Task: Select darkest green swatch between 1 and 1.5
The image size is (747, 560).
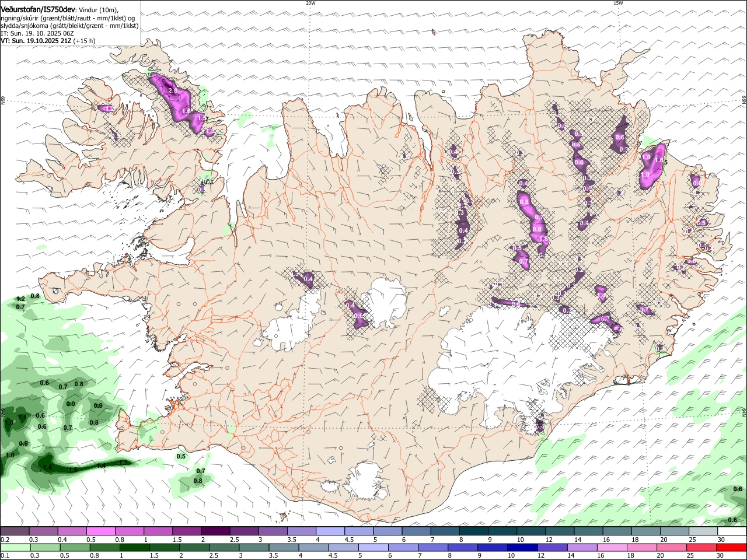Action: (134, 547)
